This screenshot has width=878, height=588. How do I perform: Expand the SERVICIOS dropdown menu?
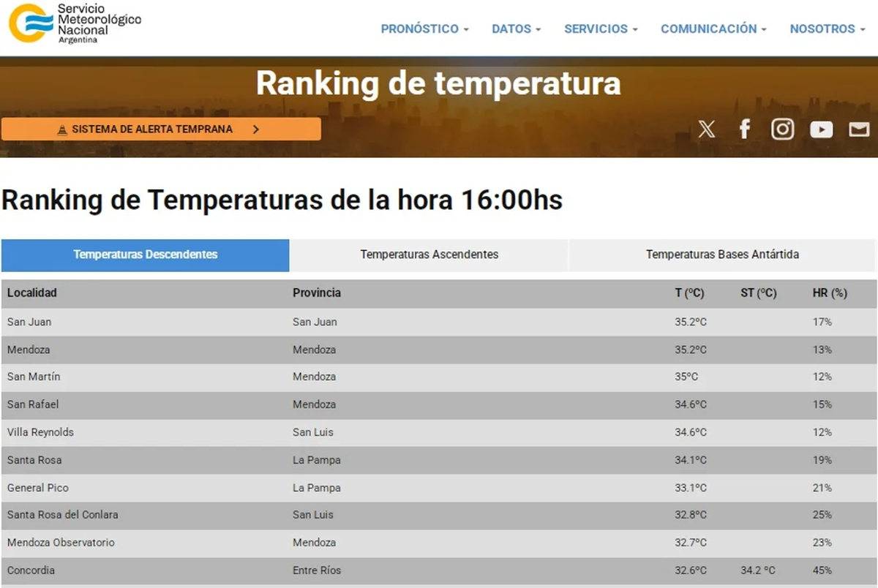601,29
